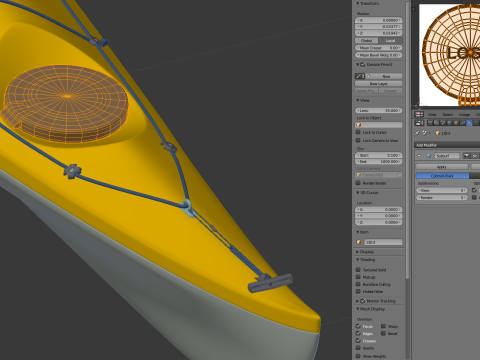Click the Subsurf modifier type icon

click(429, 156)
